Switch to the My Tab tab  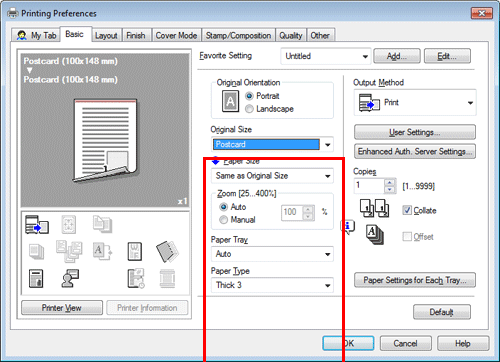[36, 35]
